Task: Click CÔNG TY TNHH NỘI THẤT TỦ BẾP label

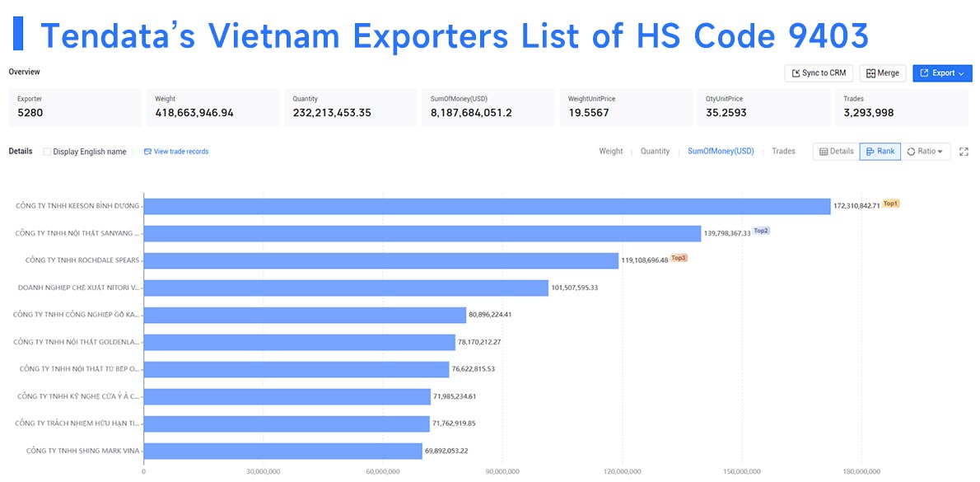Action: coord(79,369)
